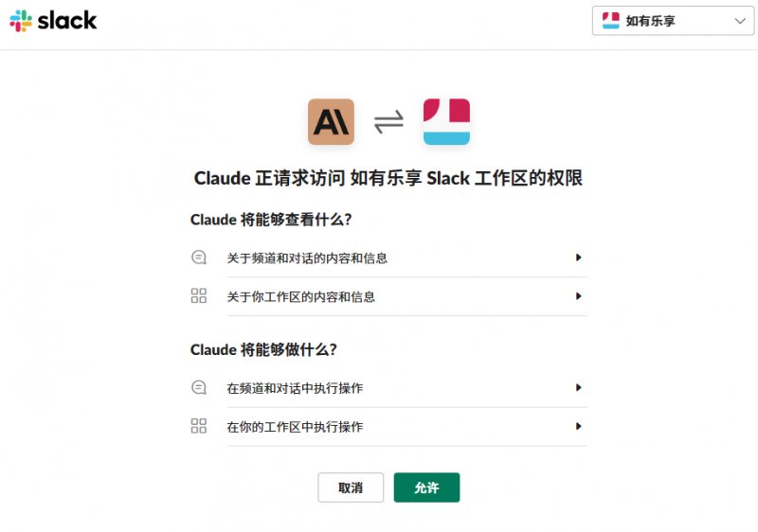Click the grid icon beside 在你的工作区中执行操作
The width and height of the screenshot is (758, 532).
click(x=199, y=426)
